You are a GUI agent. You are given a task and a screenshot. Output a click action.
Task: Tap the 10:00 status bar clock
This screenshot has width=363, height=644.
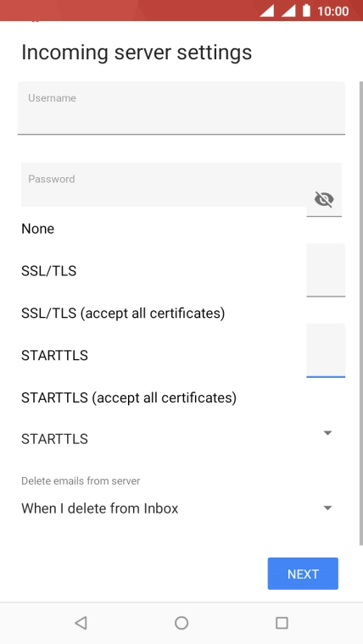click(333, 11)
